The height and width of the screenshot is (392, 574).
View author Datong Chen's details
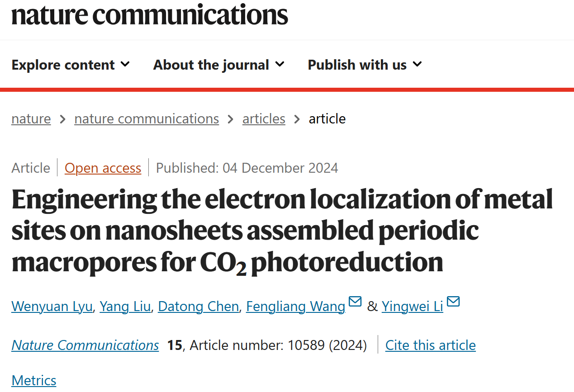199,306
